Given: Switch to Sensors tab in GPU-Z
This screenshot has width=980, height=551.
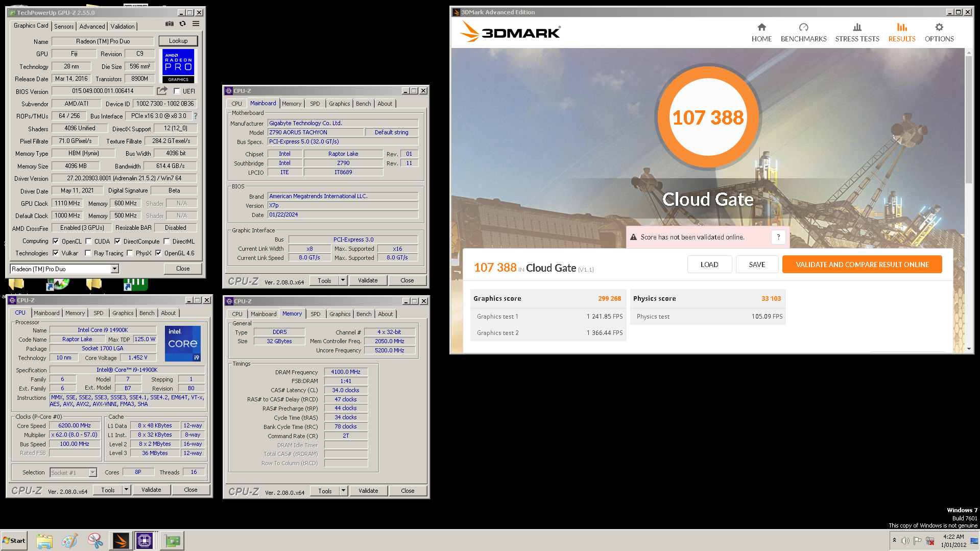Looking at the screenshot, I should tap(64, 27).
